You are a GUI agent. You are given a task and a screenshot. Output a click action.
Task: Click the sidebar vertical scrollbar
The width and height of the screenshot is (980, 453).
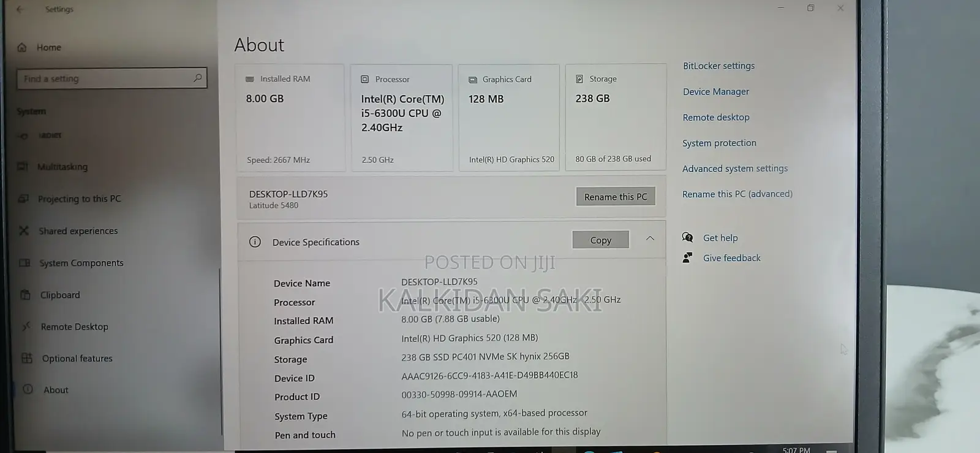pos(221,351)
